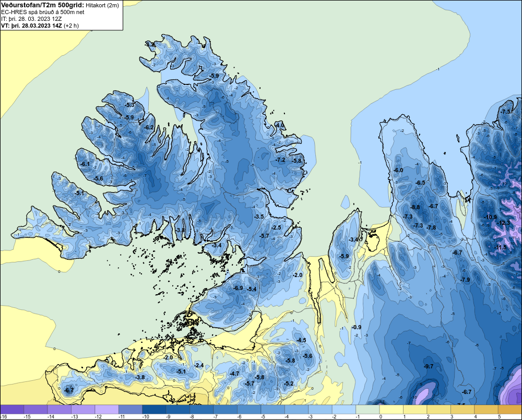Click the -16 tick label on the legend
Image resolution: width=522 pixels, height=420 pixels.
click(4, 417)
